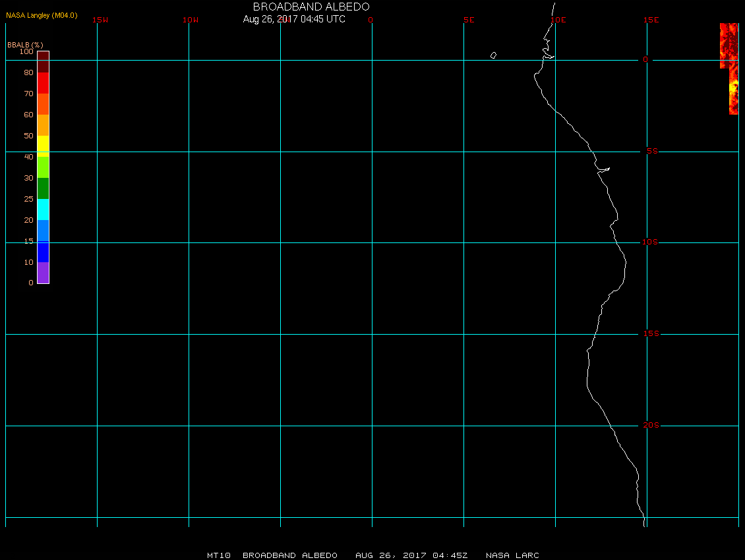The width and height of the screenshot is (745, 560).
Task: Click the legend value '70'
Action: [29, 94]
